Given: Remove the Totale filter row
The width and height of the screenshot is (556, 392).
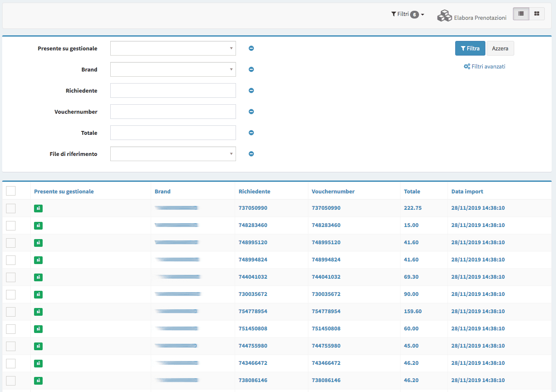Looking at the screenshot, I should click(251, 133).
